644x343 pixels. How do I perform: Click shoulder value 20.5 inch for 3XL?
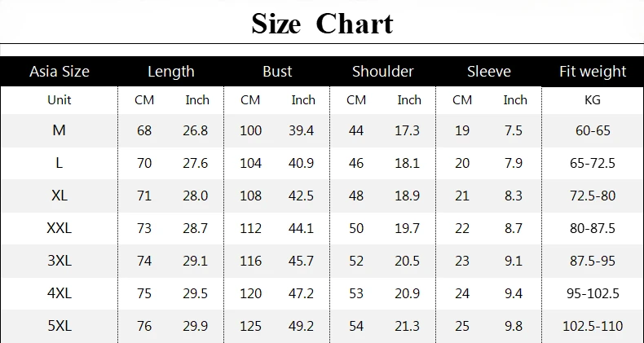click(x=408, y=261)
